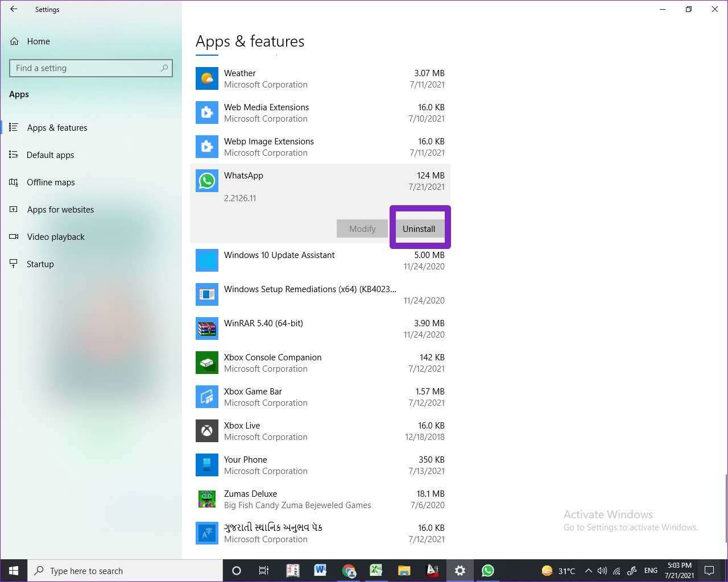Click the WhatsApp icon in apps list

[207, 181]
